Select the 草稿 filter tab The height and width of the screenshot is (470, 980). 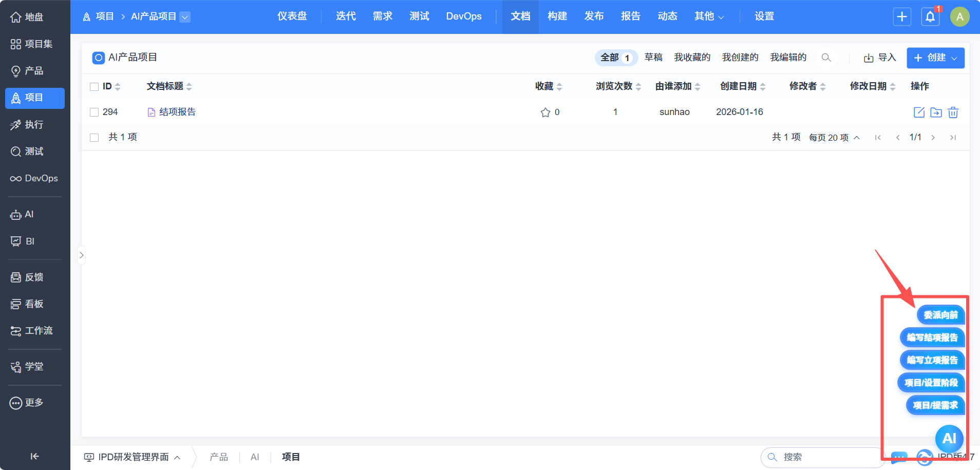tap(653, 58)
